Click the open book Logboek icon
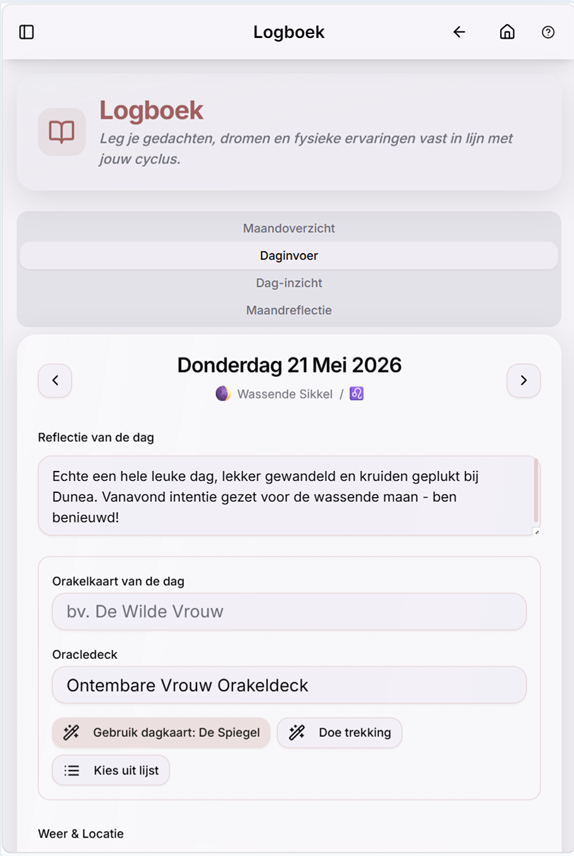Image resolution: width=574 pixels, height=856 pixels. [x=62, y=132]
